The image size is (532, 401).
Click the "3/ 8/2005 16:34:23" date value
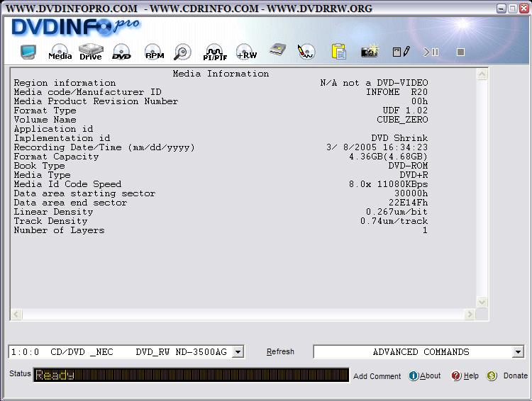click(377, 147)
